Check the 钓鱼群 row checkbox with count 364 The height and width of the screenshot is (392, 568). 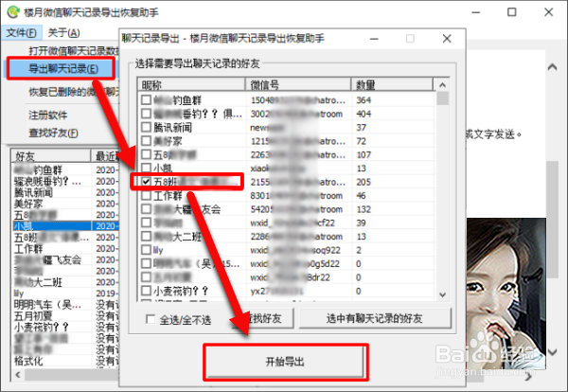point(146,100)
